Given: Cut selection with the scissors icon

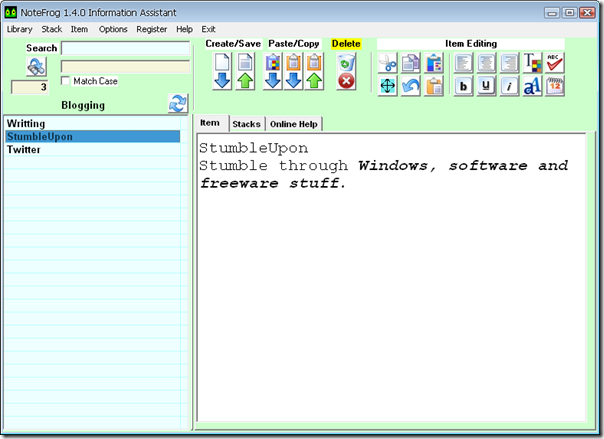Looking at the screenshot, I should [x=388, y=63].
